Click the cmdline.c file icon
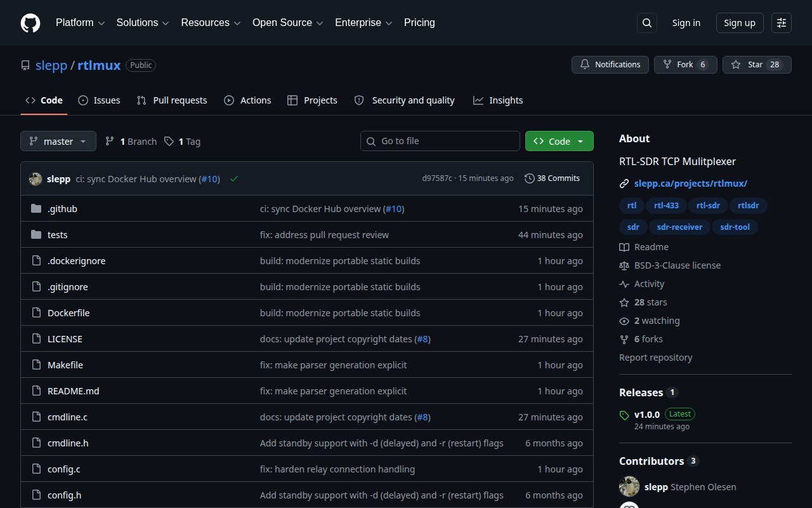 36,417
